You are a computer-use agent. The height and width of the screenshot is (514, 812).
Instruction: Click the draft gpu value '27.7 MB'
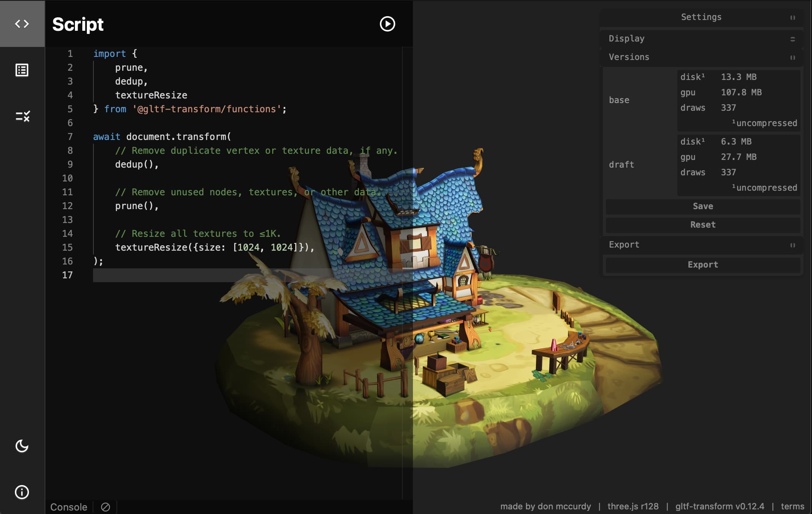point(739,157)
